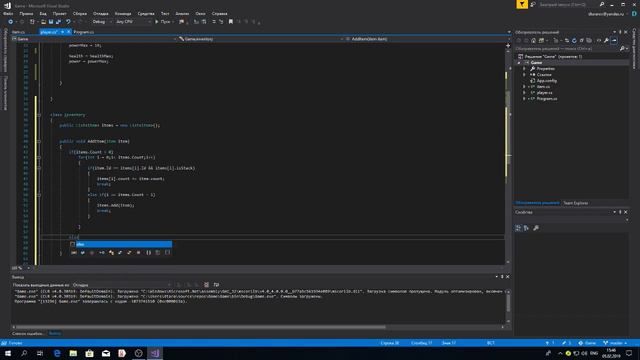Viewport: 640px width, 360px height.
Task: Switch to the item.cs editor tab
Action: point(19,32)
